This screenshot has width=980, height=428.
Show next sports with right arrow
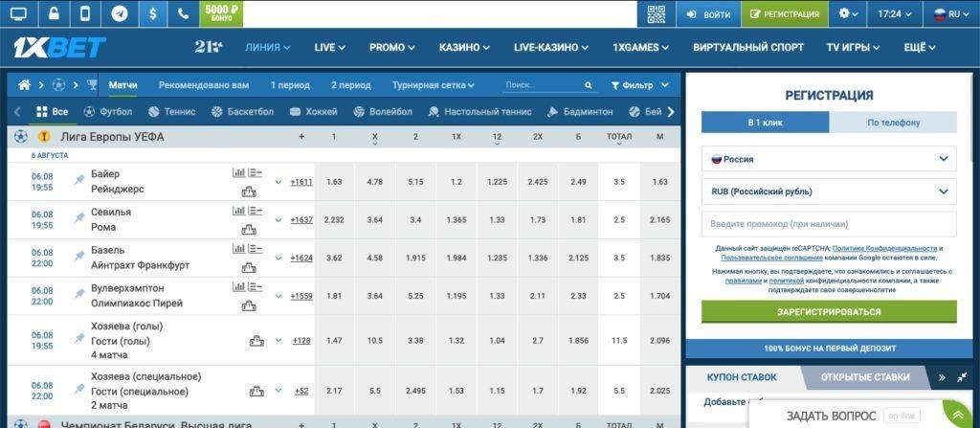click(671, 112)
